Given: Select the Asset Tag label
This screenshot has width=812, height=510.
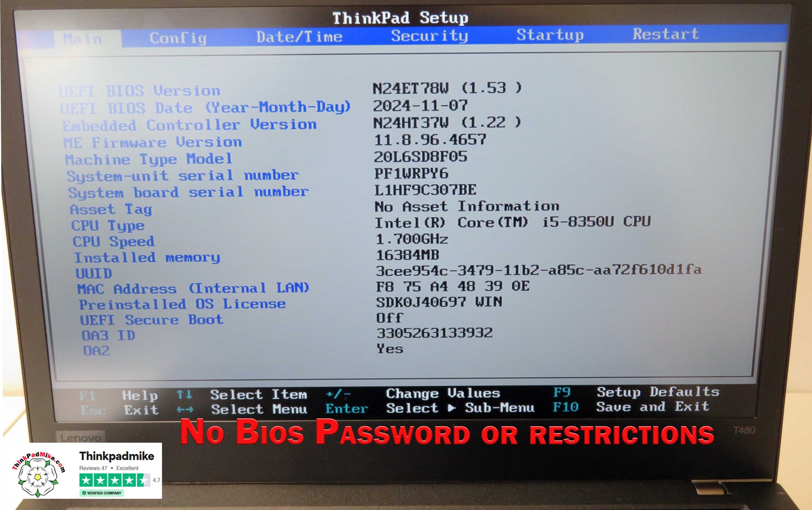Looking at the screenshot, I should pyautogui.click(x=111, y=209).
